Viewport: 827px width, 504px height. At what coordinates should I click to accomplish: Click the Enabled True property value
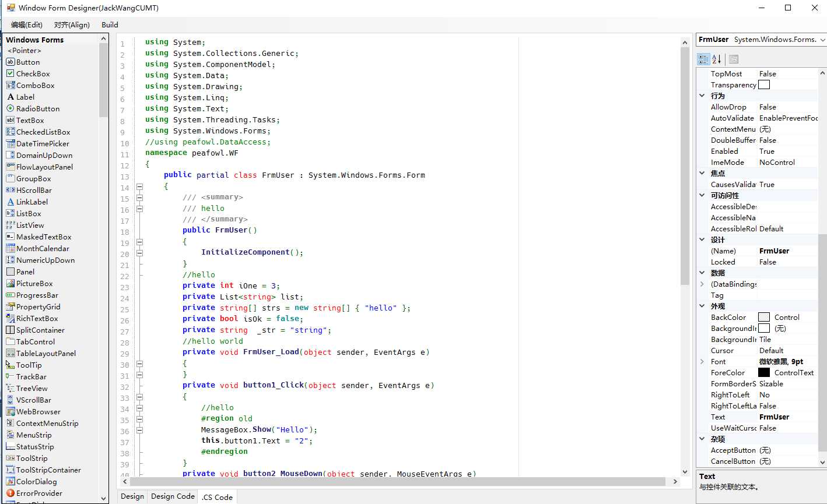tap(787, 151)
